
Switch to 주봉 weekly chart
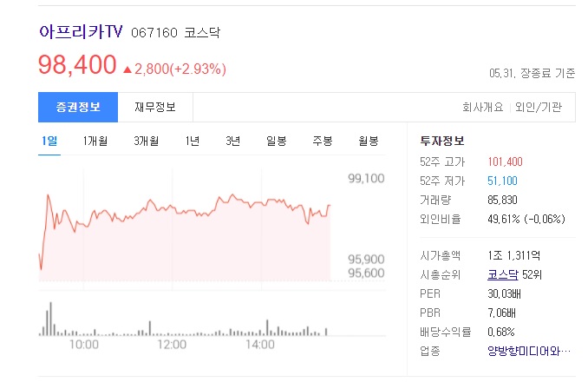pyautogui.click(x=323, y=142)
